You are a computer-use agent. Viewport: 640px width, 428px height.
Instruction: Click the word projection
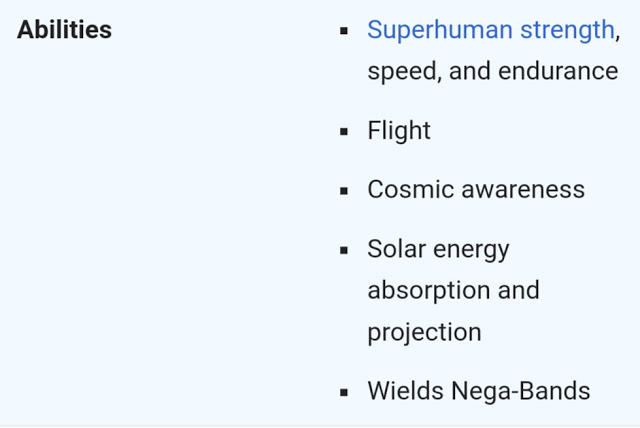click(424, 333)
